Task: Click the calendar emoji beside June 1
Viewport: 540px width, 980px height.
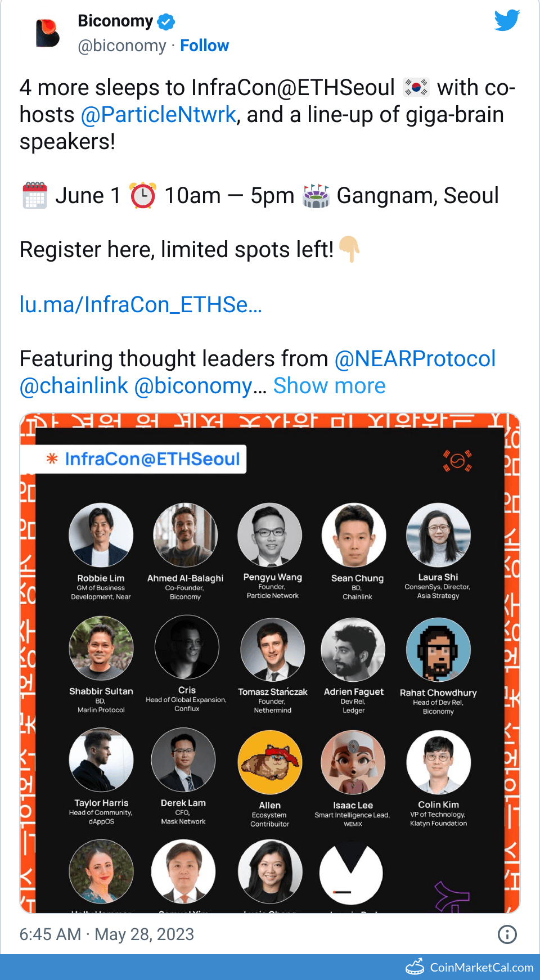Action: click(x=35, y=196)
